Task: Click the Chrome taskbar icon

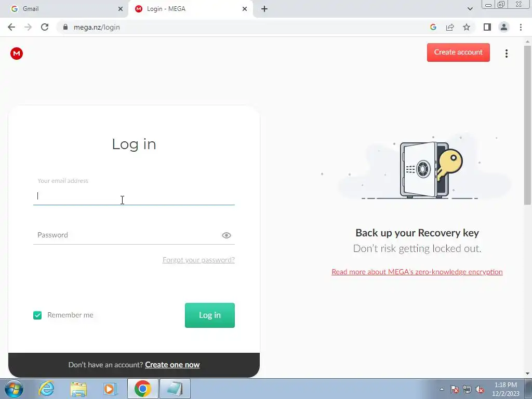Action: tap(142, 389)
